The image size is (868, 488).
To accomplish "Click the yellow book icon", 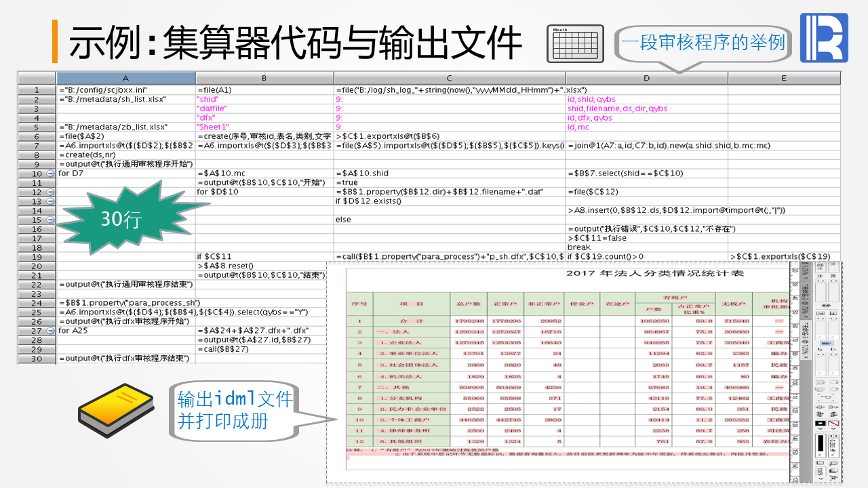I will [x=117, y=411].
